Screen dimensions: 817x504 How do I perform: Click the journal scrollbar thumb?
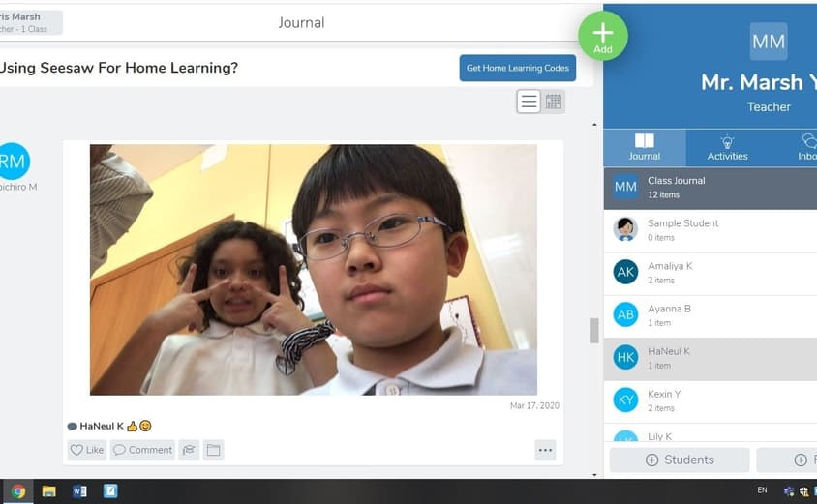click(x=594, y=330)
